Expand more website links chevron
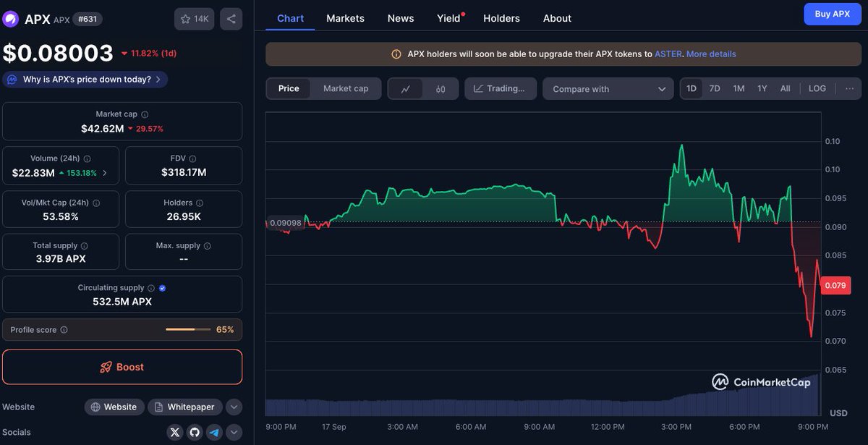This screenshot has height=445, width=868. coord(234,407)
